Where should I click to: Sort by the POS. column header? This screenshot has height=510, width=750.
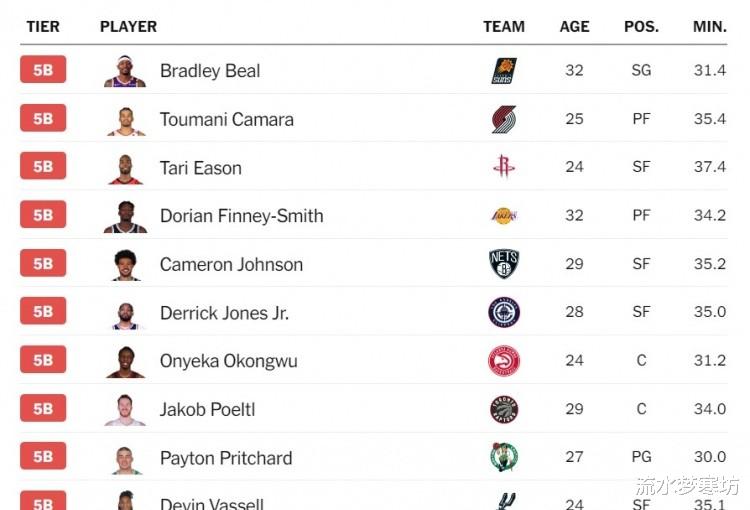641,26
